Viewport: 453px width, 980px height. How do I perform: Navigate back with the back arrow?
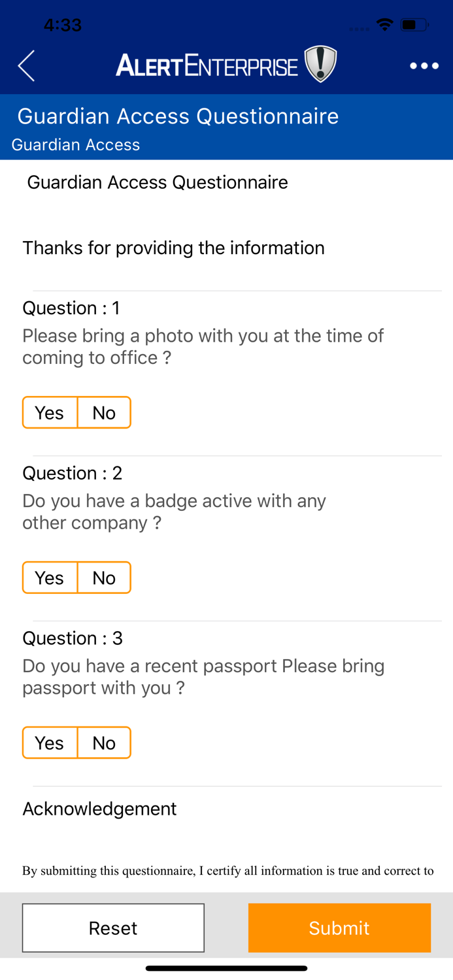click(x=26, y=65)
